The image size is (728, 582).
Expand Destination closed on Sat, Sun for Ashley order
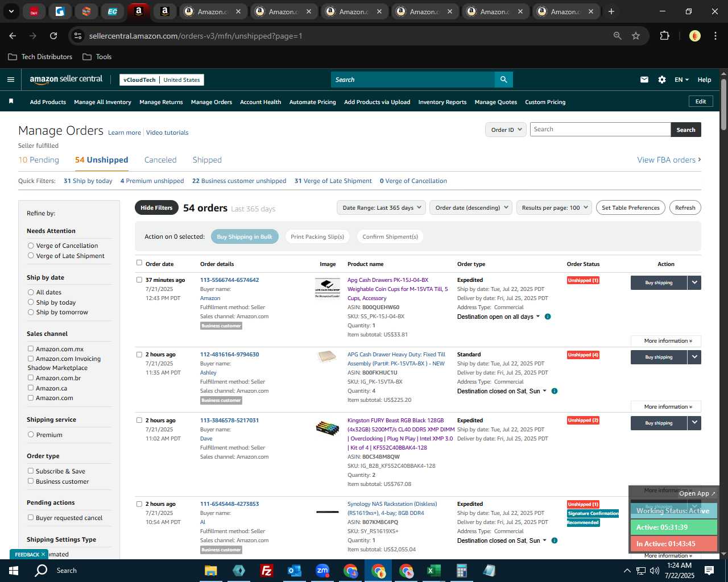coord(502,391)
